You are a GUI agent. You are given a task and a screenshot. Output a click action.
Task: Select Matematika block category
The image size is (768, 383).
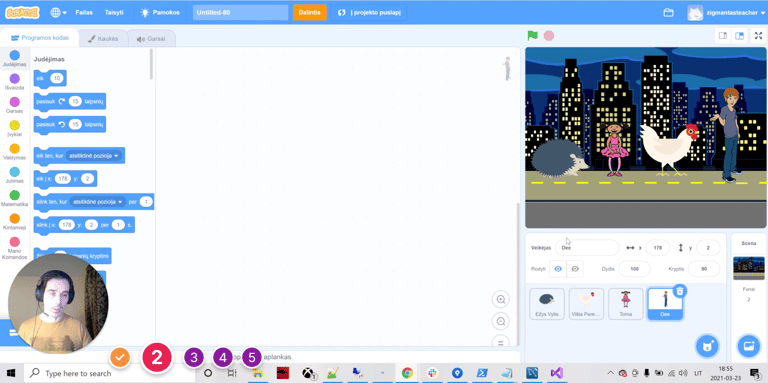click(x=15, y=198)
